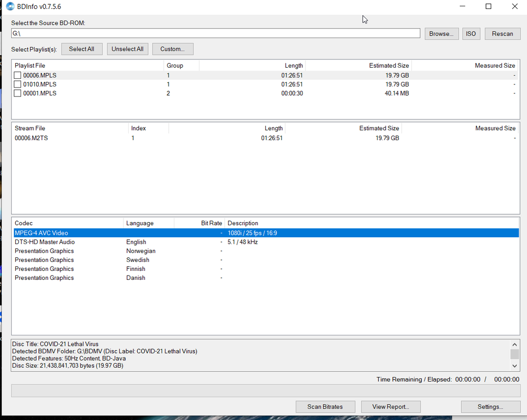Click the Disc Size line in log
This screenshot has width=527, height=420.
(x=68, y=365)
